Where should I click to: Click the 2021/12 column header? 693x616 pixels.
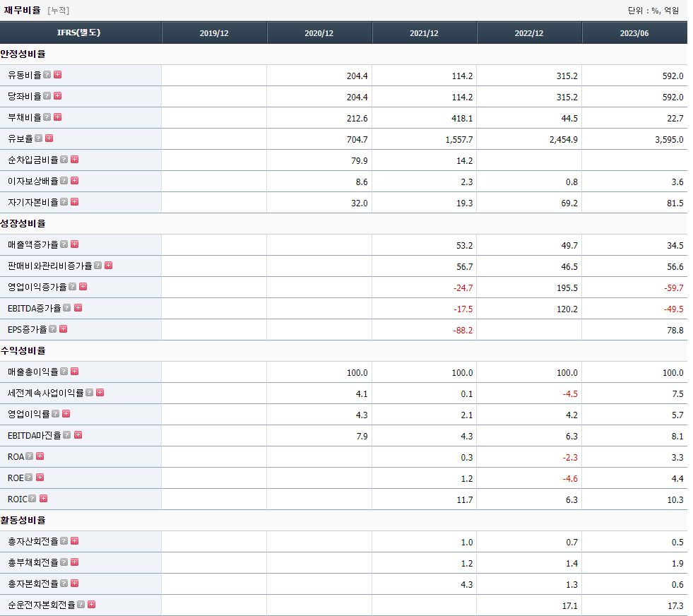tap(425, 33)
